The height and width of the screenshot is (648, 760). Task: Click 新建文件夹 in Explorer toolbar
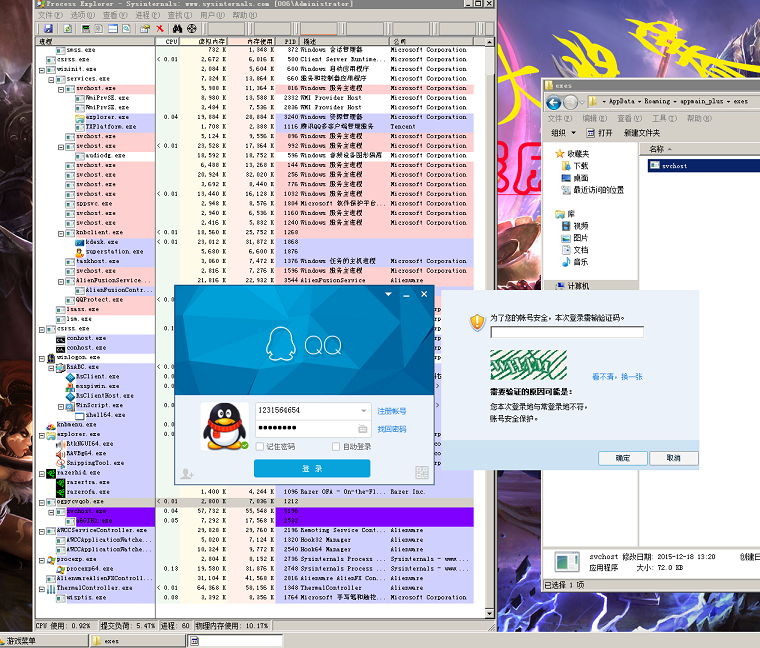(x=642, y=133)
